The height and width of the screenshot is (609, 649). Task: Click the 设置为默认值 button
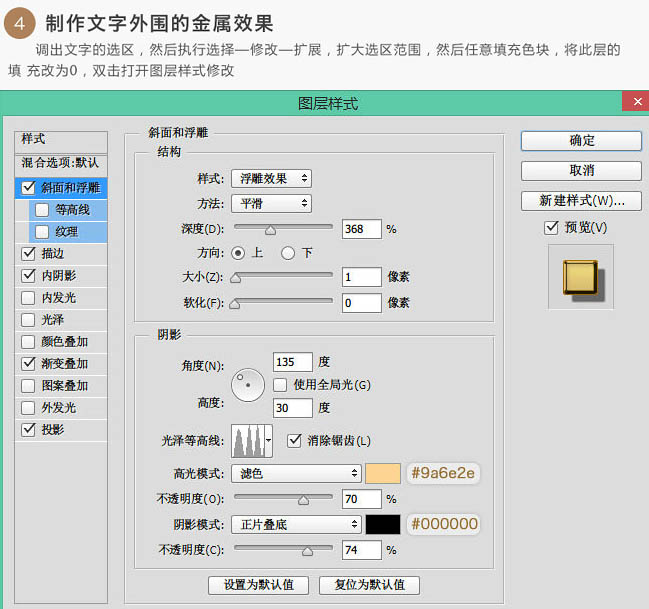point(259,585)
